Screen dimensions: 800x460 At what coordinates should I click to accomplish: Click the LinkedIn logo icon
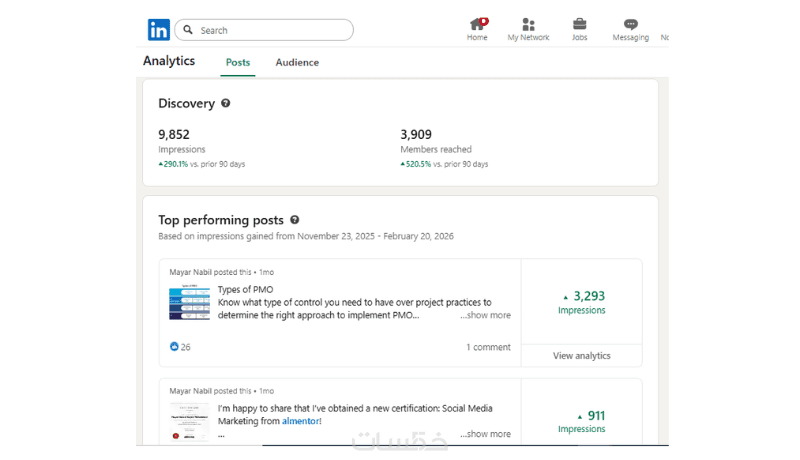(x=158, y=30)
